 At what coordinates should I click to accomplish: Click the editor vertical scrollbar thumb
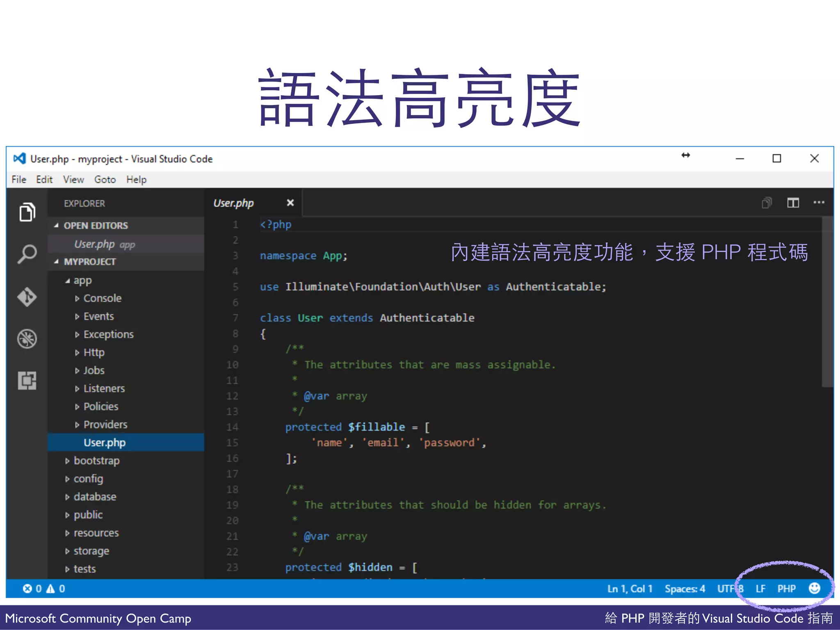tap(827, 302)
